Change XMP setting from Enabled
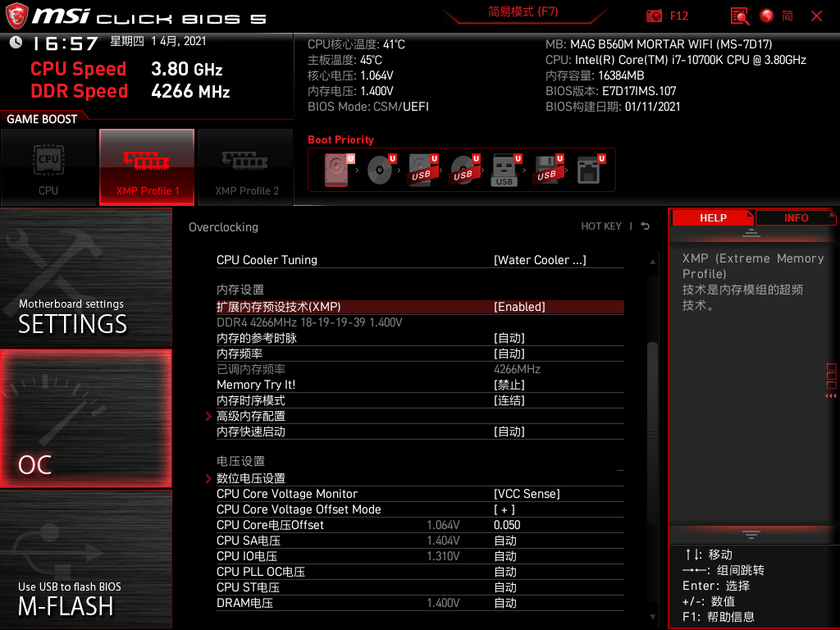The width and height of the screenshot is (840, 630). [x=519, y=307]
